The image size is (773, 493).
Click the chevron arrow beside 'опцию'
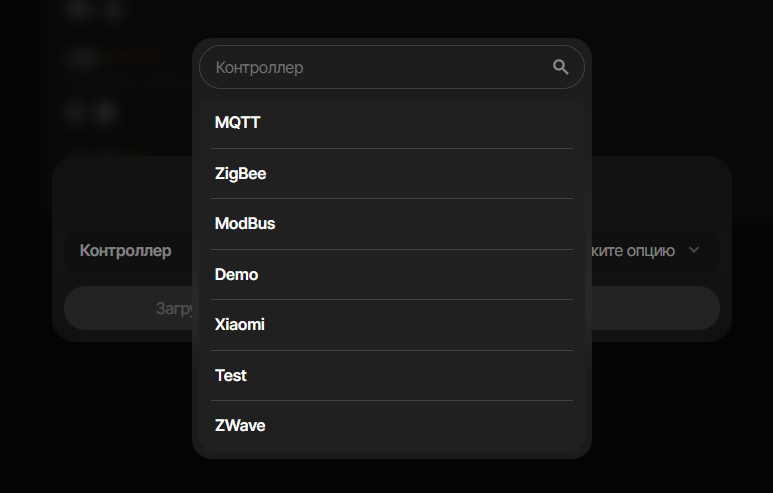694,250
